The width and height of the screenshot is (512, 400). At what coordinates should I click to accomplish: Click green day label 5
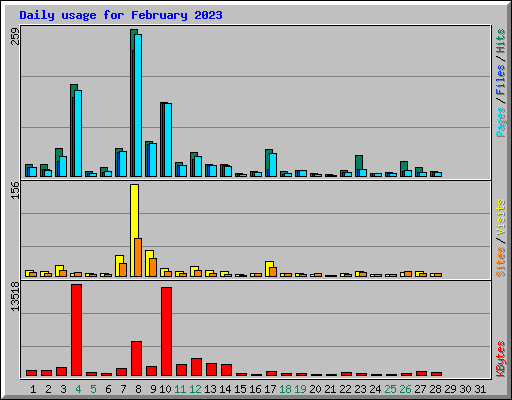(x=93, y=389)
